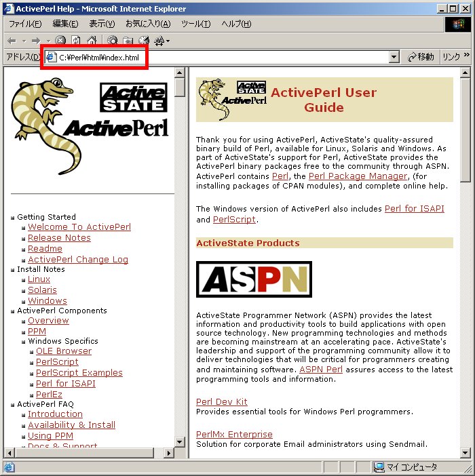
Task: Open the Search toolbar button
Action: (113, 41)
